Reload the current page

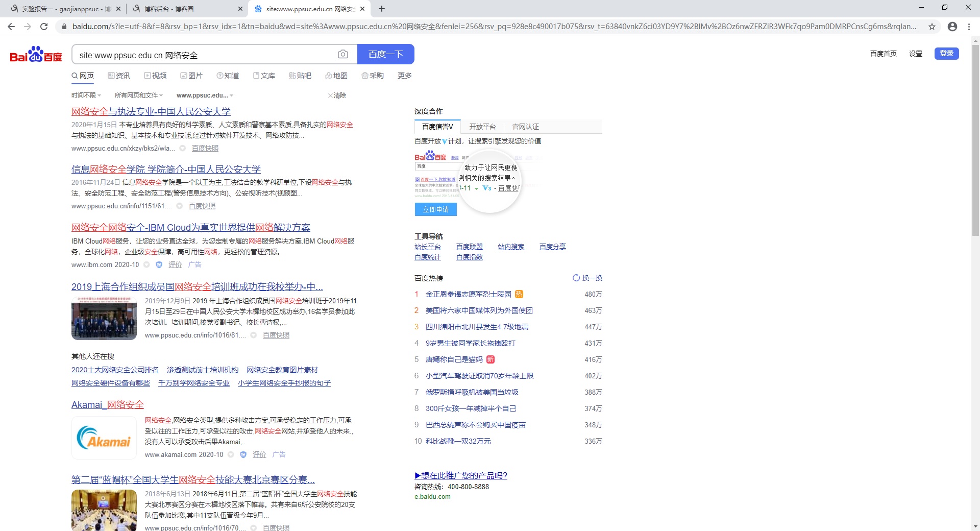pyautogui.click(x=44, y=27)
